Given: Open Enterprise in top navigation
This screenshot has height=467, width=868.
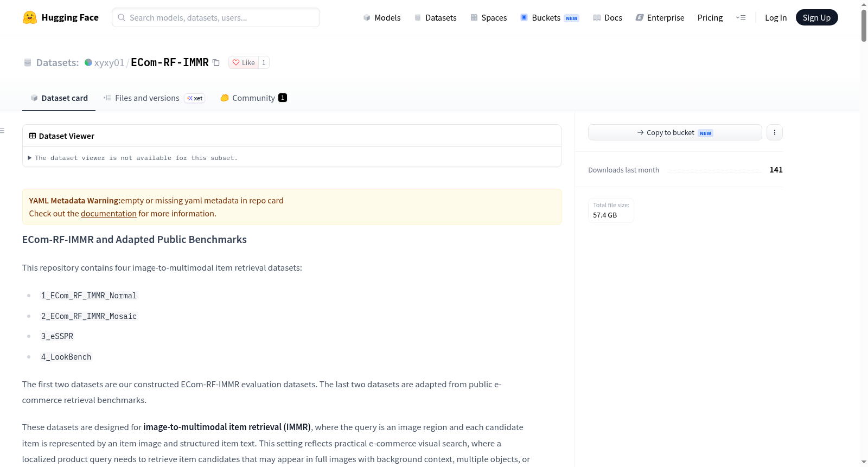Looking at the screenshot, I should point(660,17).
